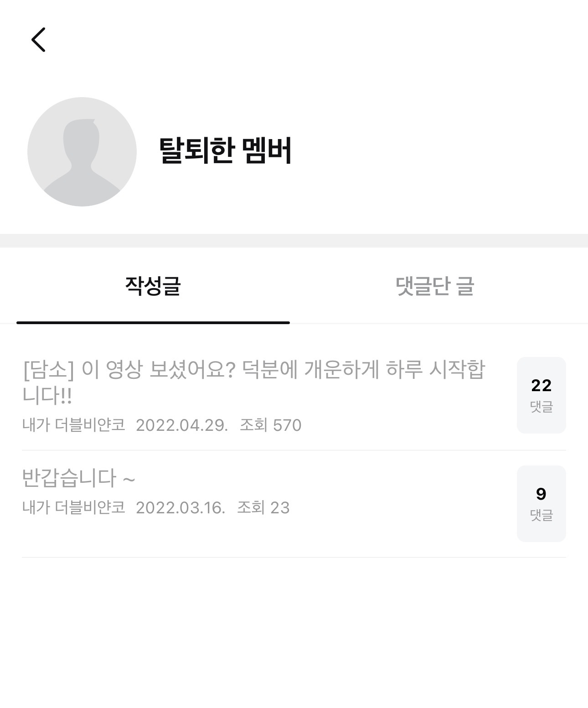Viewport: 588px width, 708px height.
Task: Tap the 2022.04.29. post date
Action: [182, 425]
